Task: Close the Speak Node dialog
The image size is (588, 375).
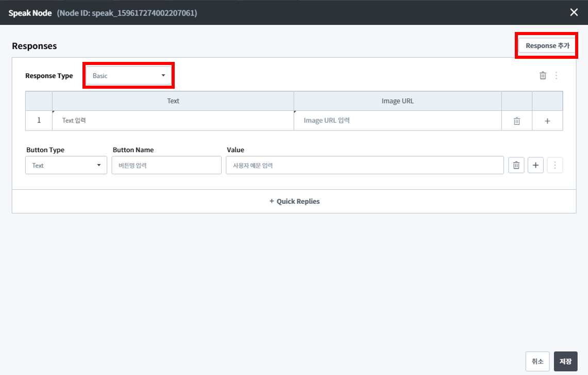Action: point(574,12)
